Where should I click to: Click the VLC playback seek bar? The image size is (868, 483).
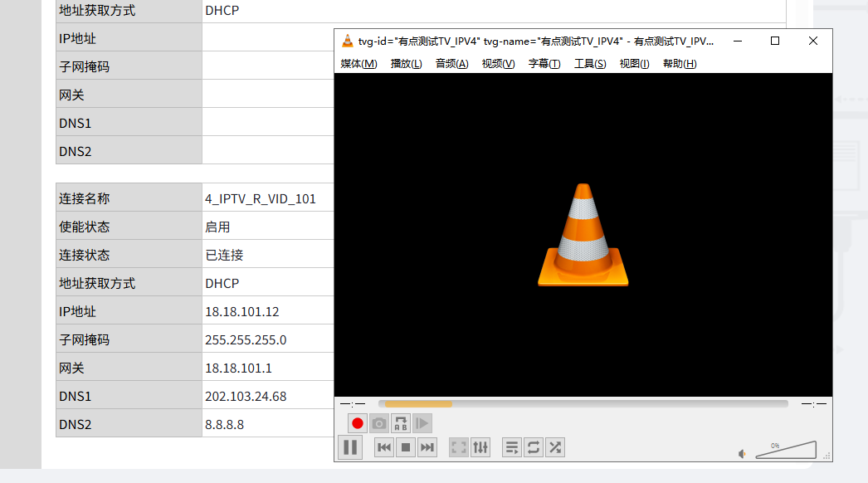(x=583, y=404)
